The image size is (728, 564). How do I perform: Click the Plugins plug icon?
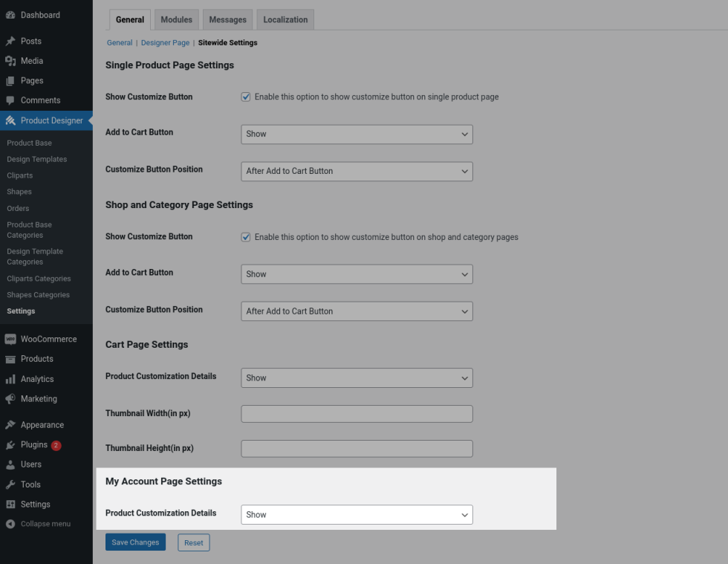point(10,445)
